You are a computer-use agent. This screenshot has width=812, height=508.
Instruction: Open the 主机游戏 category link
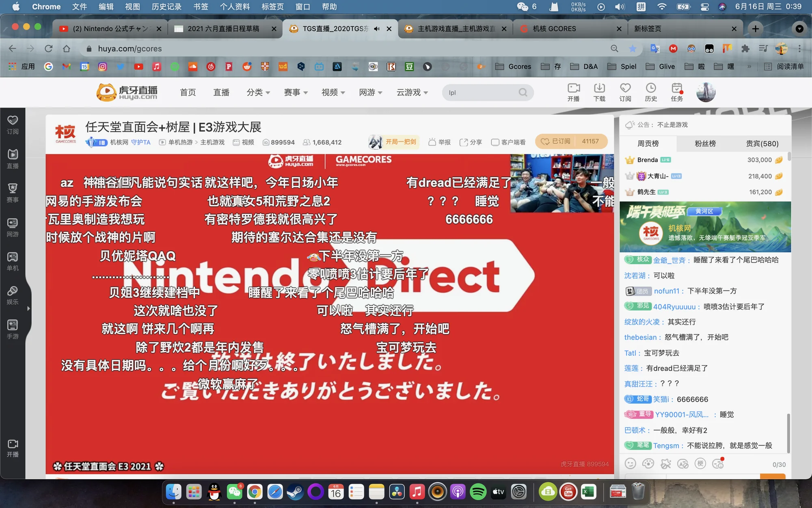212,142
